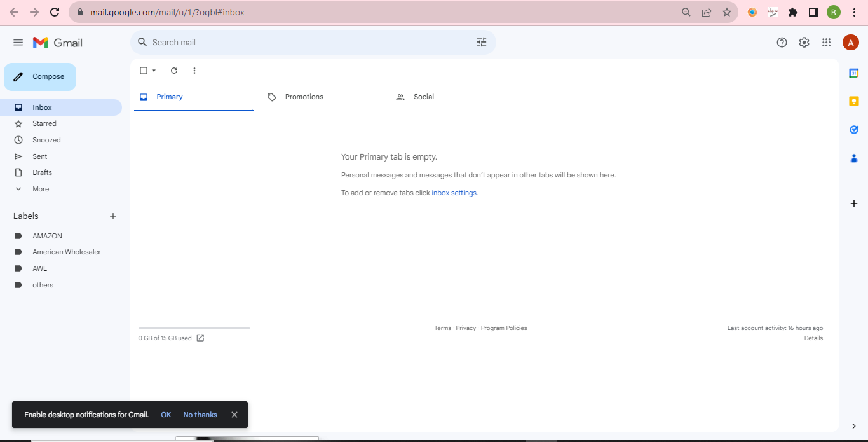Click the colorful extension icon in the Chrome toolbar
Image resolution: width=868 pixels, height=442 pixels.
point(752,12)
